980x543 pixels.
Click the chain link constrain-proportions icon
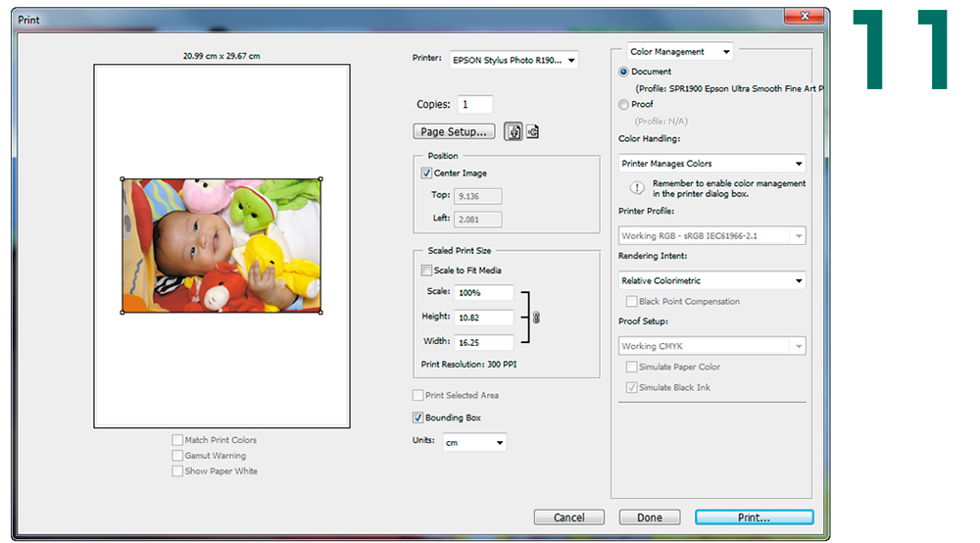pyautogui.click(x=536, y=318)
